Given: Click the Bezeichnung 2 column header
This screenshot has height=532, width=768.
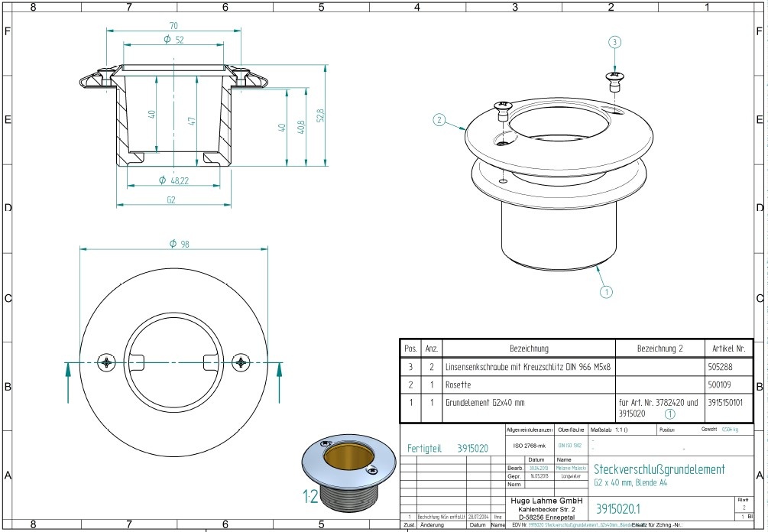Looking at the screenshot, I should pyautogui.click(x=659, y=349).
